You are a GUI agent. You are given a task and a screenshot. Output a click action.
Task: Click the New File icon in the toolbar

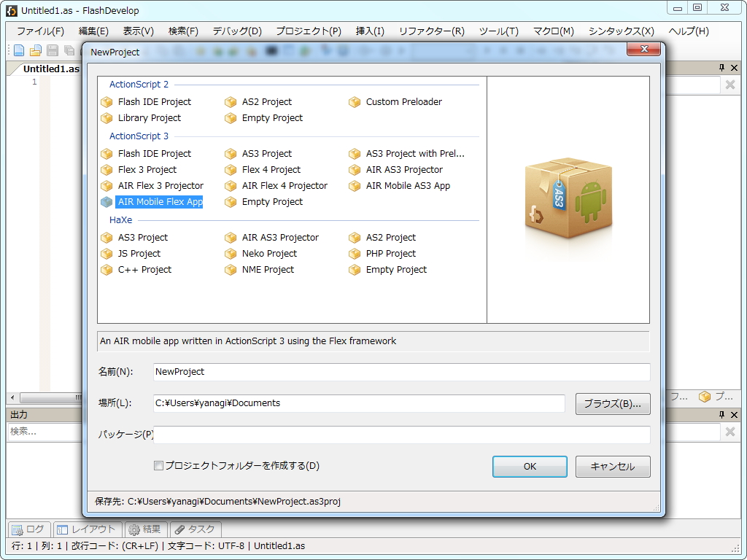pos(18,50)
